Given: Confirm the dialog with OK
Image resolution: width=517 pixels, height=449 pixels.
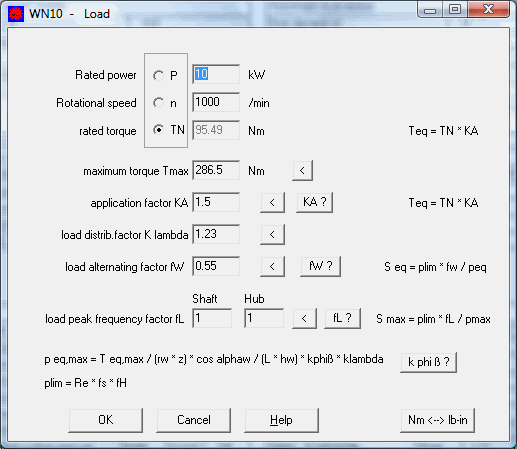Looking at the screenshot, I should coord(106,420).
